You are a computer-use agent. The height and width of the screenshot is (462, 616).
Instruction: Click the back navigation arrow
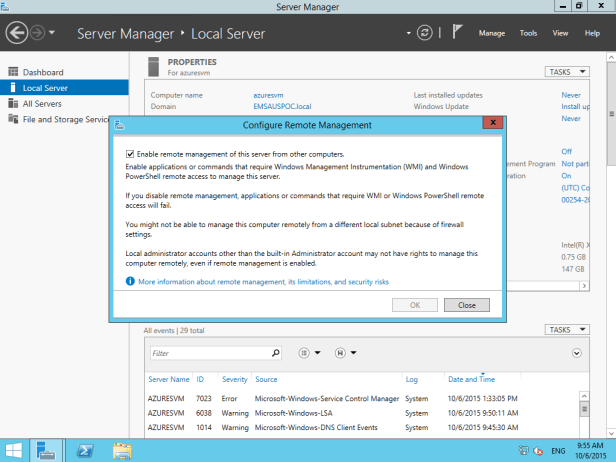[x=17, y=33]
